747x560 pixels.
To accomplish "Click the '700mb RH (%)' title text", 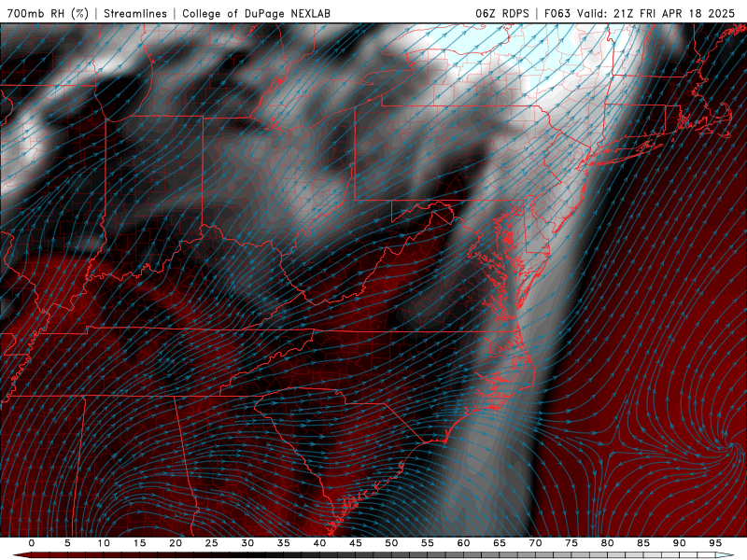I will click(x=48, y=13).
